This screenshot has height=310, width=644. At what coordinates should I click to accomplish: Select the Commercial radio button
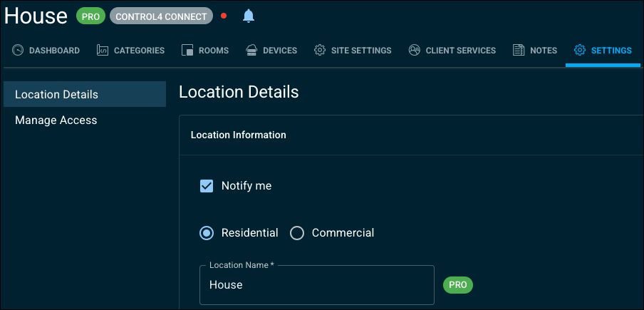[x=297, y=233]
